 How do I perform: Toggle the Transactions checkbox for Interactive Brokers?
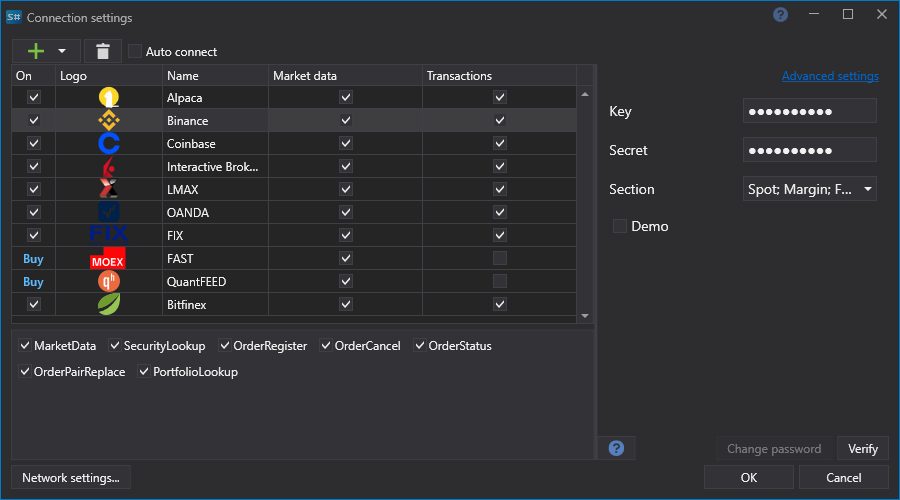click(500, 166)
